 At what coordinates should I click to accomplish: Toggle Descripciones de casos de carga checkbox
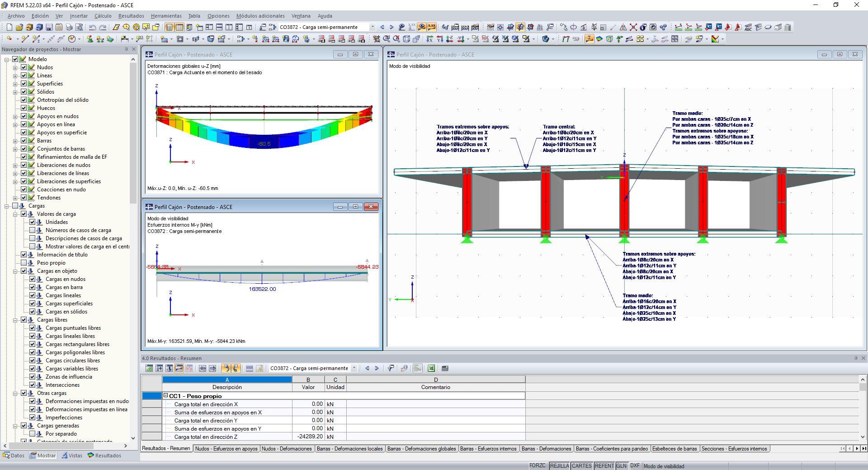click(33, 238)
